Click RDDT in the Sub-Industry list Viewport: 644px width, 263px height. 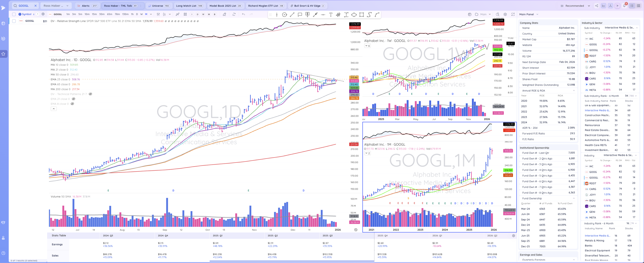pos(592,56)
